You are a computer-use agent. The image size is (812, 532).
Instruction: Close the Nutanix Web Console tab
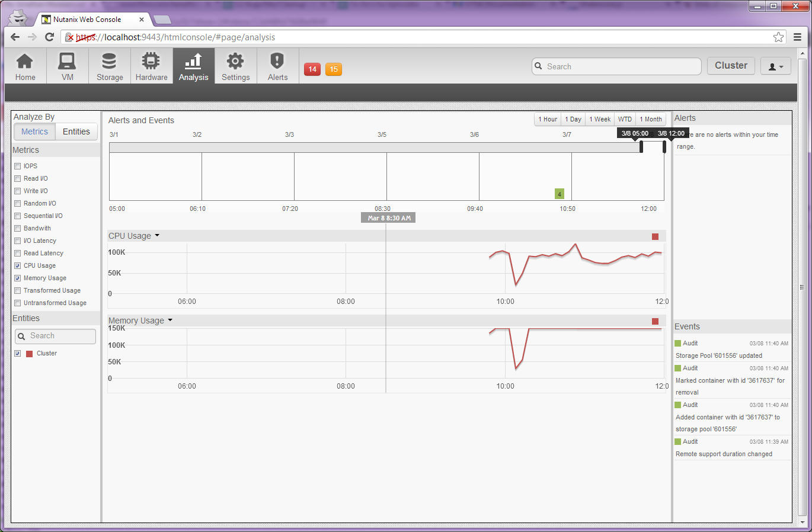click(142, 20)
